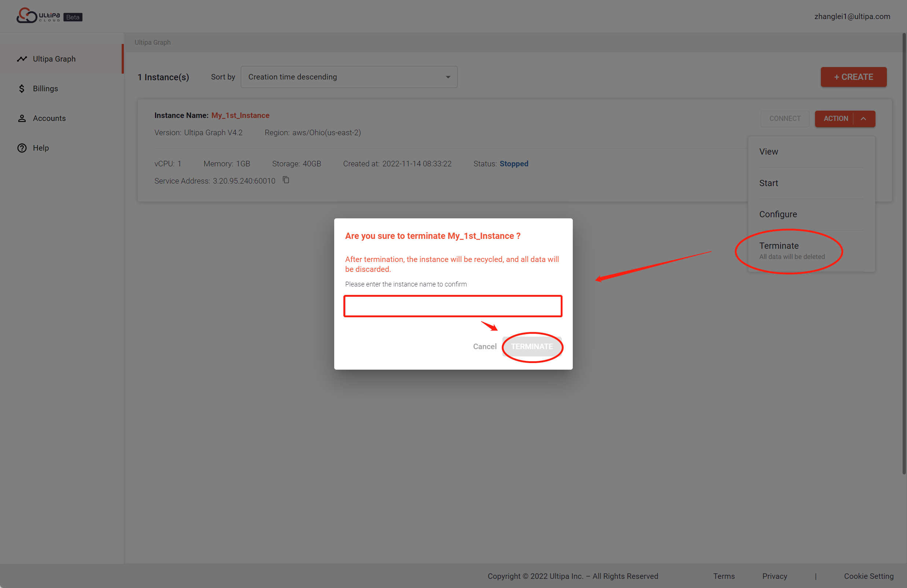Open Help in the sidebar
907x588 pixels.
[x=61, y=148]
